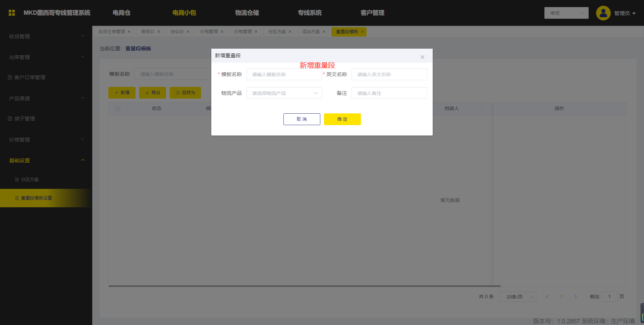
Task: Open the 20条/页 page size dropdown
Action: point(518,297)
